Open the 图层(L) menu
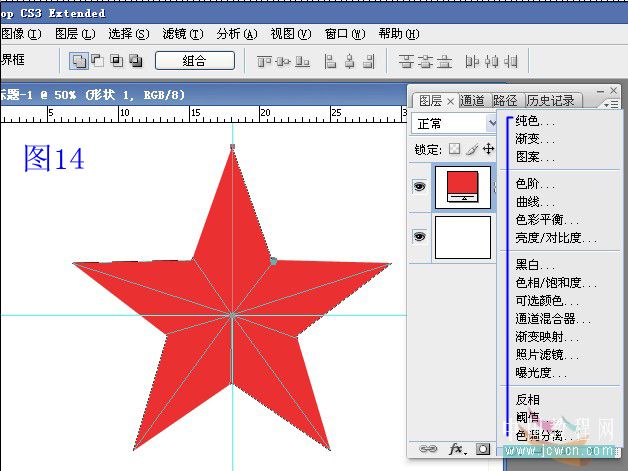This screenshot has width=628, height=471. click(x=75, y=34)
